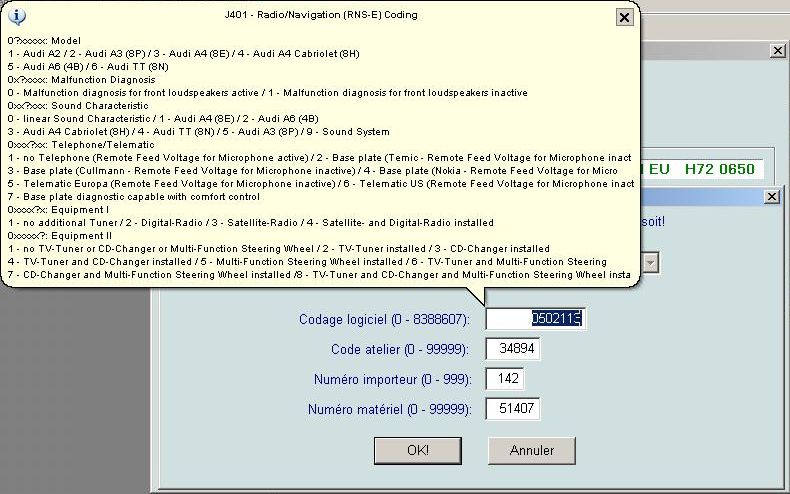Focus the Numéro matériel field

[x=513, y=408]
